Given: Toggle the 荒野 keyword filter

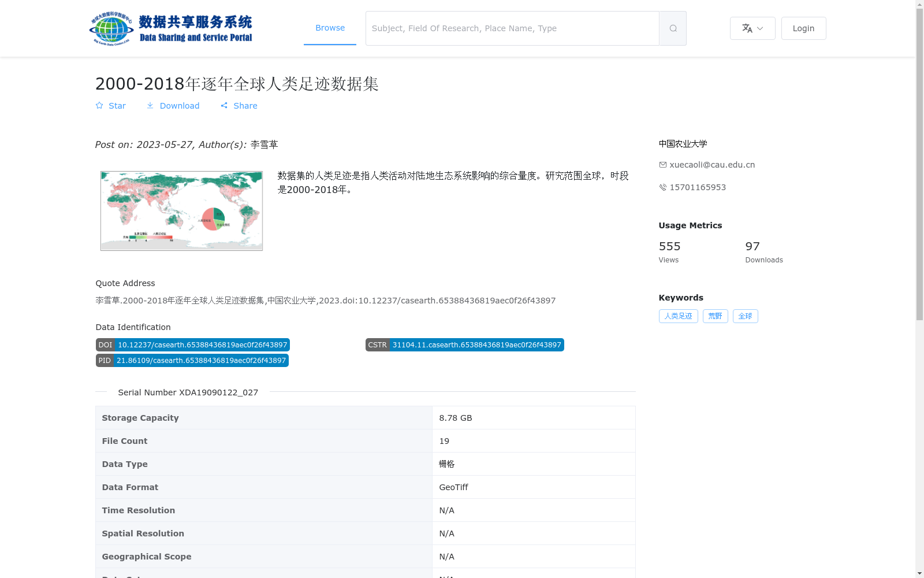Looking at the screenshot, I should tap(715, 316).
